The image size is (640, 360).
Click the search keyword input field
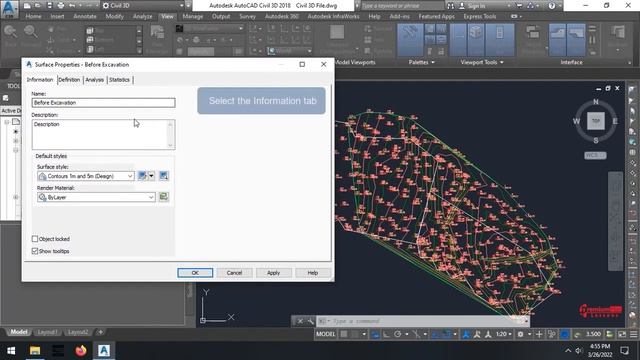[402, 6]
